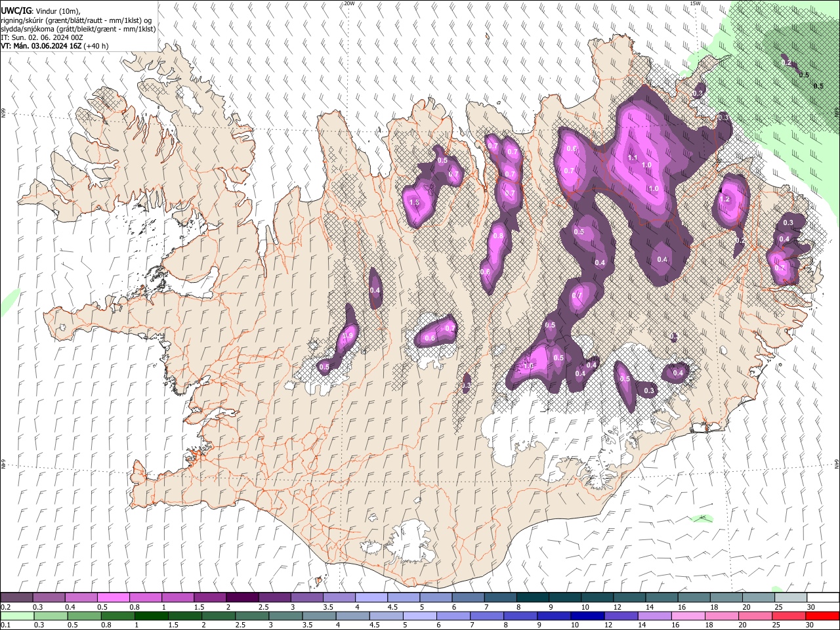Select the darkest green rain swatch starting at 1
840x630 pixels.
coord(152,616)
